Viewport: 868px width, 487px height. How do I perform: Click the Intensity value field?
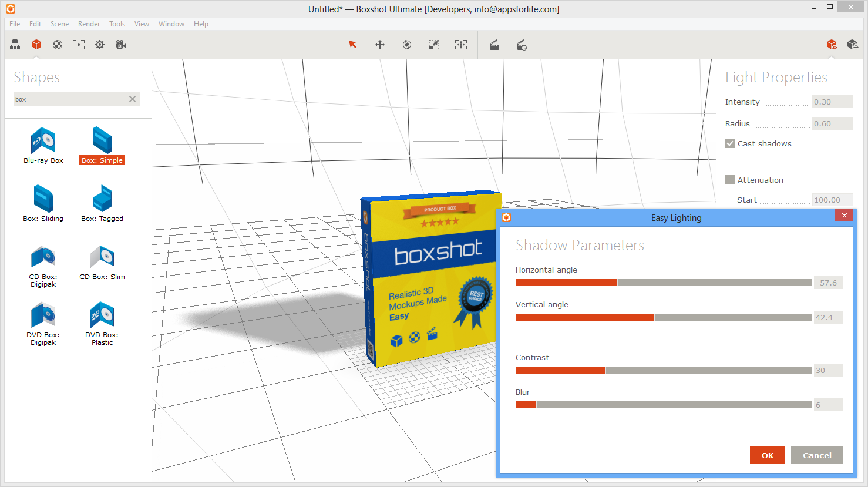coord(832,102)
